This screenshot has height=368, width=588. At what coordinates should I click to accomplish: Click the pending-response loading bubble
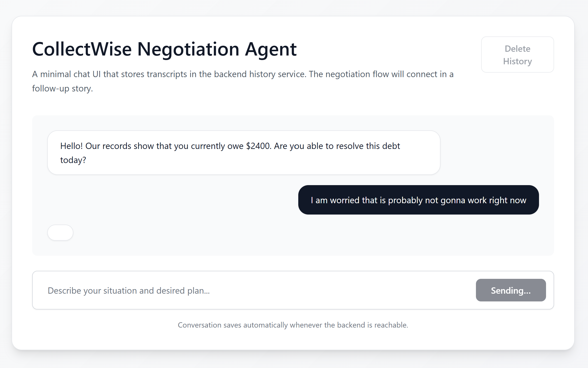tap(60, 232)
